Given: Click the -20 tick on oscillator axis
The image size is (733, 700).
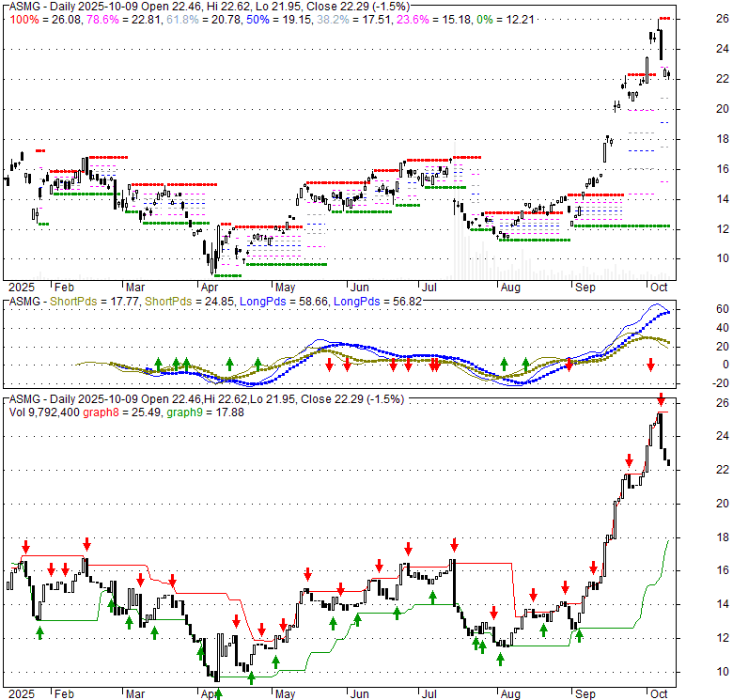Looking at the screenshot, I should click(720, 383).
